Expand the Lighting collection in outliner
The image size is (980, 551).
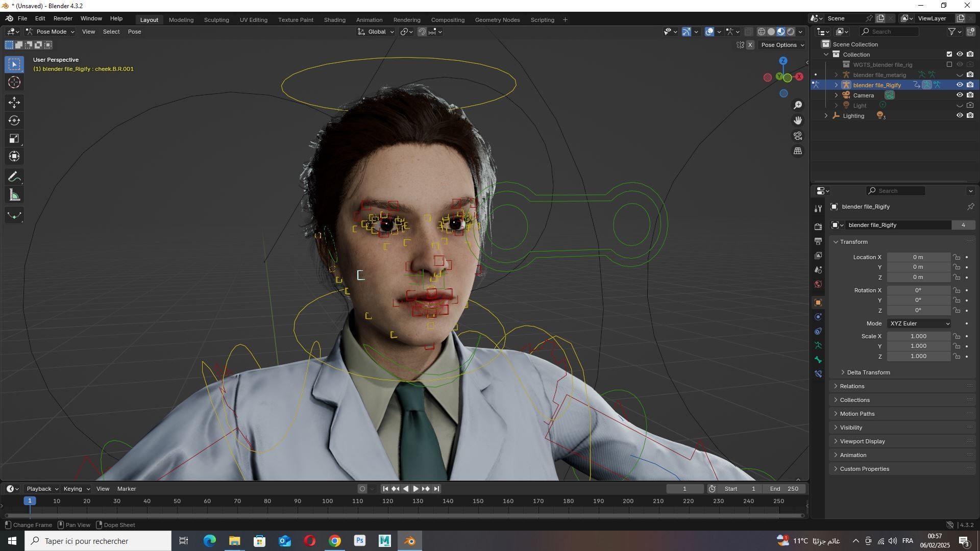click(x=826, y=116)
